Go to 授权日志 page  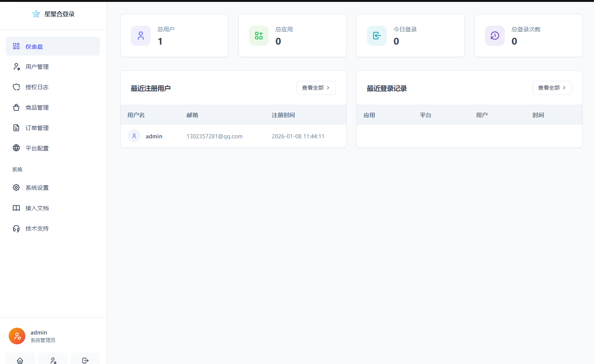pyautogui.click(x=37, y=87)
